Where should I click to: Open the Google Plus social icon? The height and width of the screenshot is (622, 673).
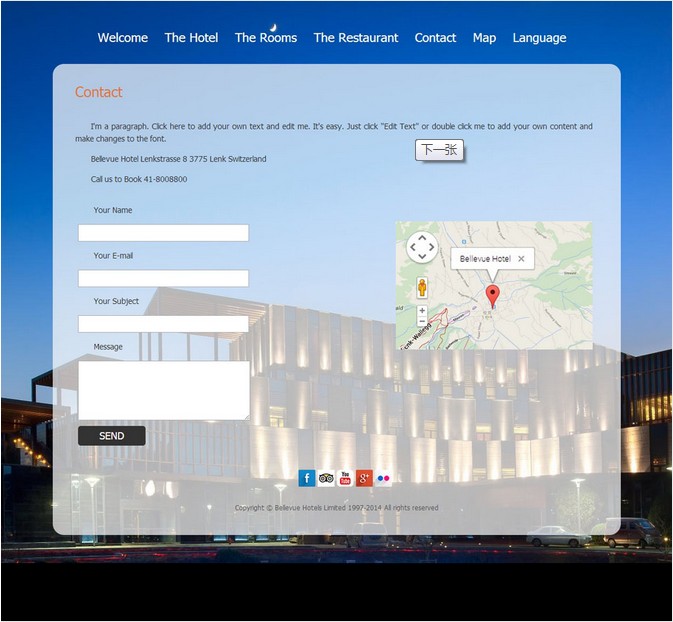click(364, 478)
